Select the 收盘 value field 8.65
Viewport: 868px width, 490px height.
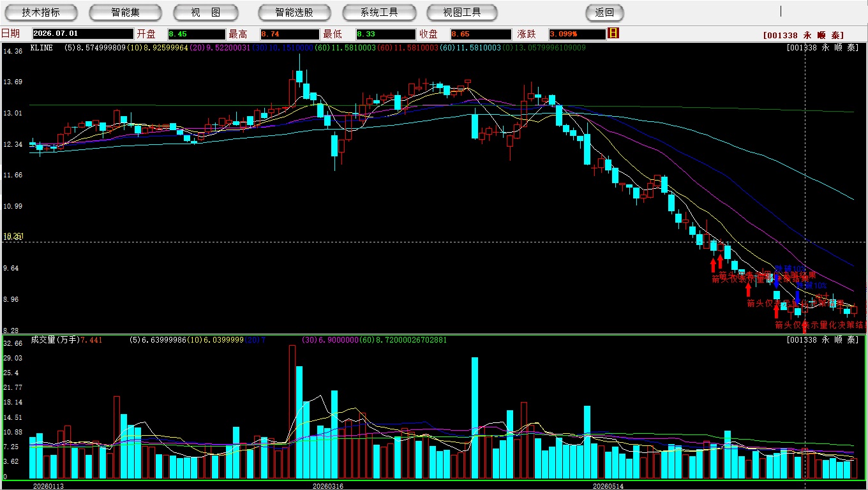[x=480, y=34]
